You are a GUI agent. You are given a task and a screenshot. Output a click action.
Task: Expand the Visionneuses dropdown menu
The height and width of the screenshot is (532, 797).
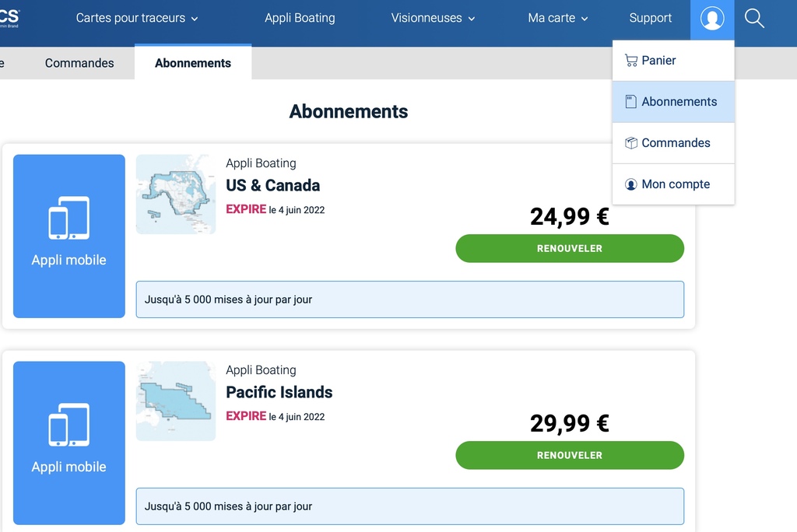click(433, 19)
